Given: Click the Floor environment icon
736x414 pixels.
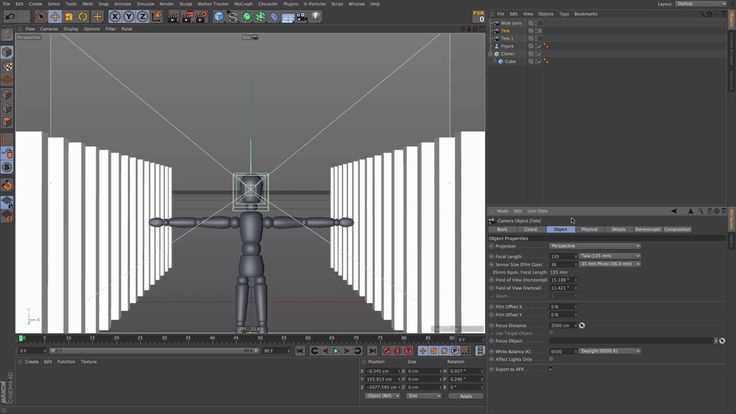Looking at the screenshot, I should pos(288,17).
